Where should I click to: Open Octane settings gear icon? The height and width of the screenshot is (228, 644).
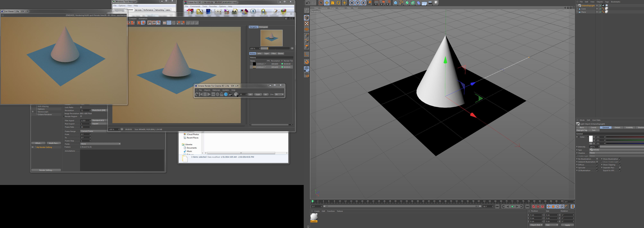(x=218, y=94)
